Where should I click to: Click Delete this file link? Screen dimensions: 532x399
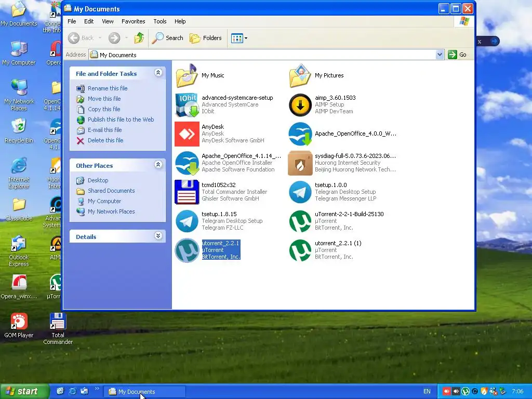coord(105,140)
